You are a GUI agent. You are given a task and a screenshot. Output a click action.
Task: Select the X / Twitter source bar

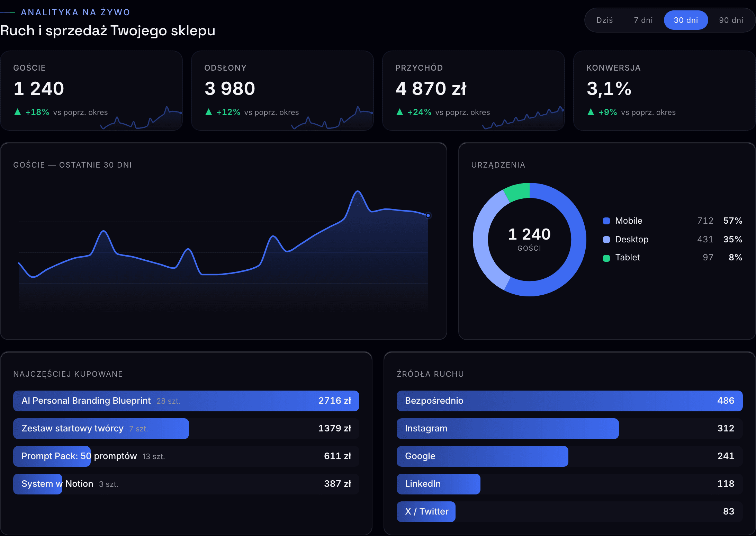pos(570,512)
